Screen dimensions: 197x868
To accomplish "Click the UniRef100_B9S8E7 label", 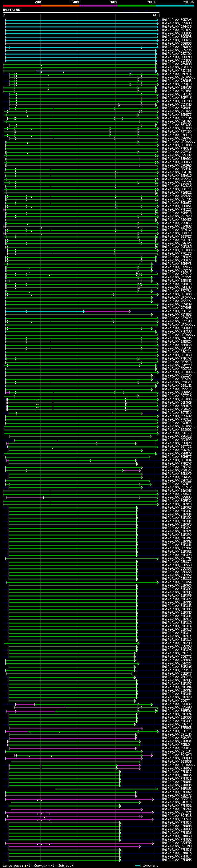I will coord(176,748).
